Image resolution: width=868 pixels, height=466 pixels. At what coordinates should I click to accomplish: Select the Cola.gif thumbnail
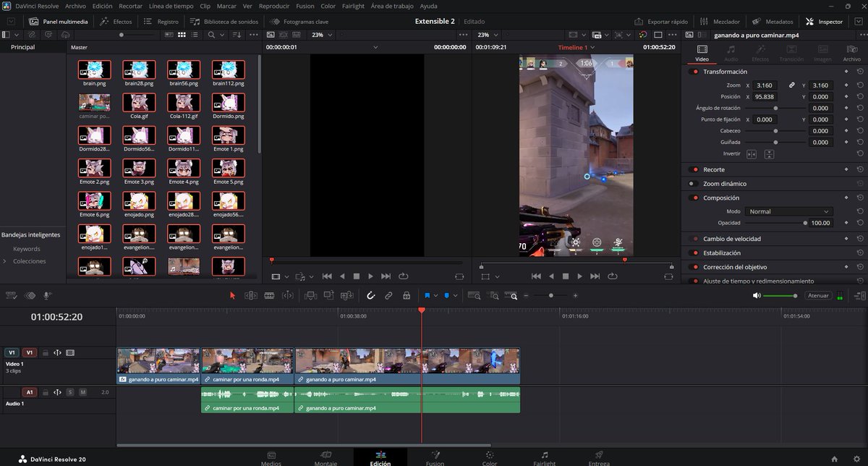140,103
